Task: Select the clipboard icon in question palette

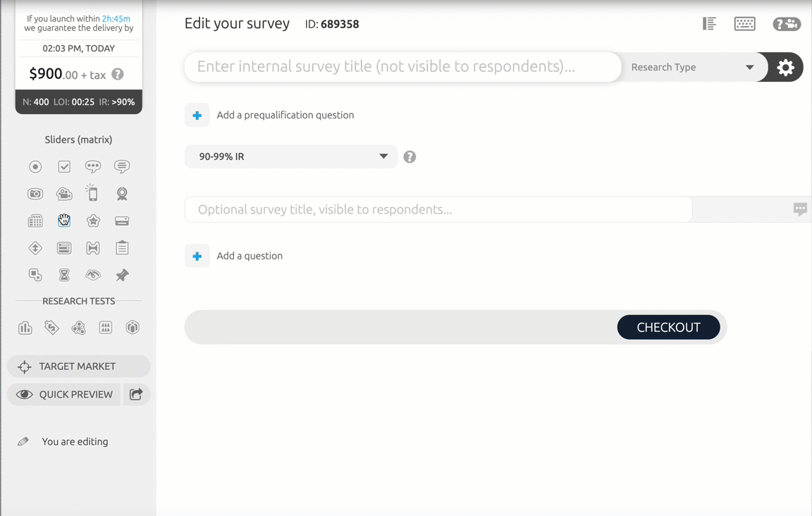Action: coord(122,247)
